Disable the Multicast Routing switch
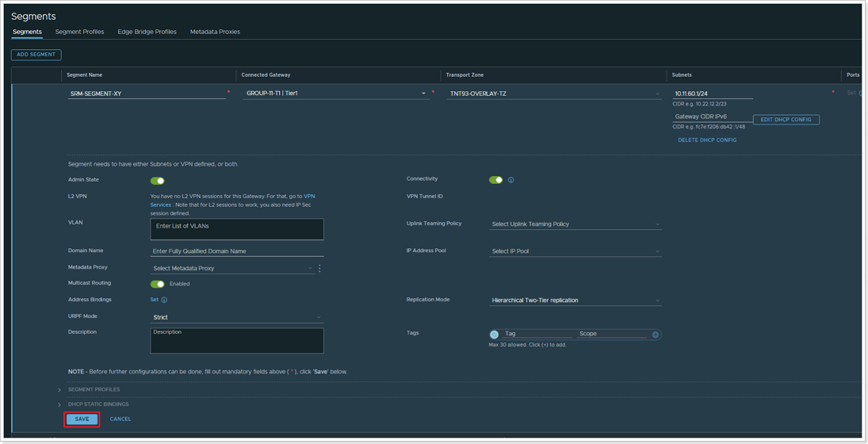 point(157,284)
